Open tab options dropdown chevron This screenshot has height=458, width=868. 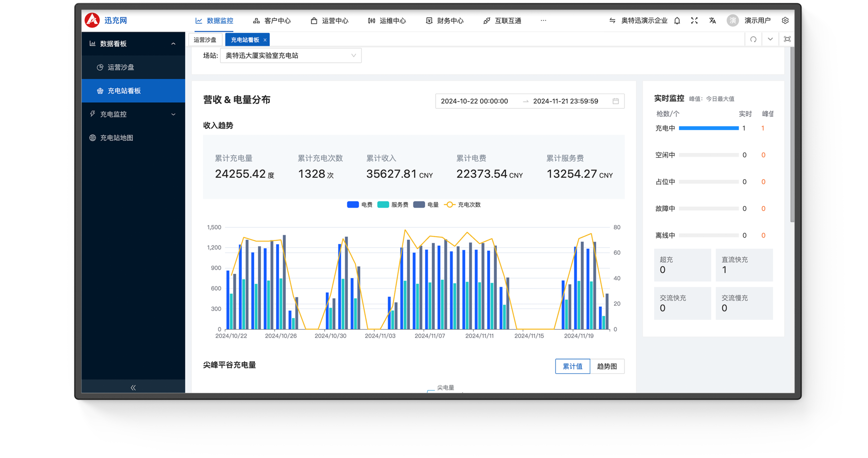tap(770, 39)
